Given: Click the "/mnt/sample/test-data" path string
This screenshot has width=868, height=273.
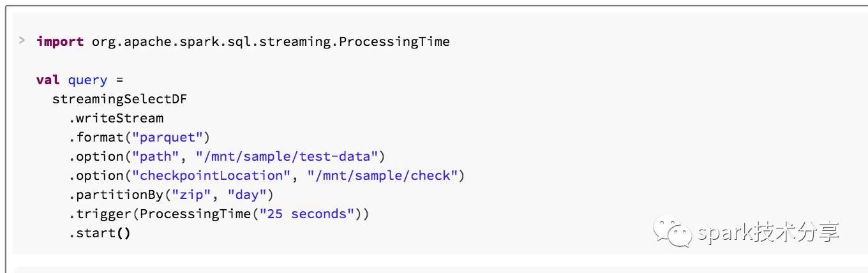Looking at the screenshot, I should [x=287, y=156].
